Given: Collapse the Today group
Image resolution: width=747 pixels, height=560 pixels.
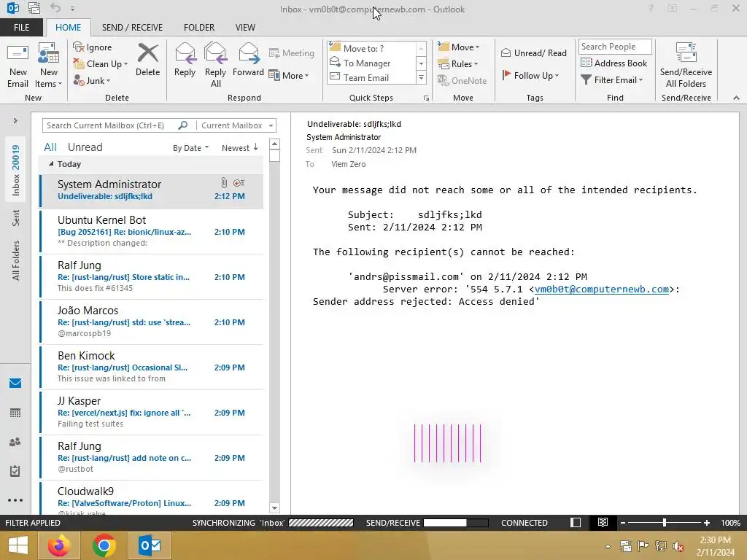Looking at the screenshot, I should coord(51,164).
